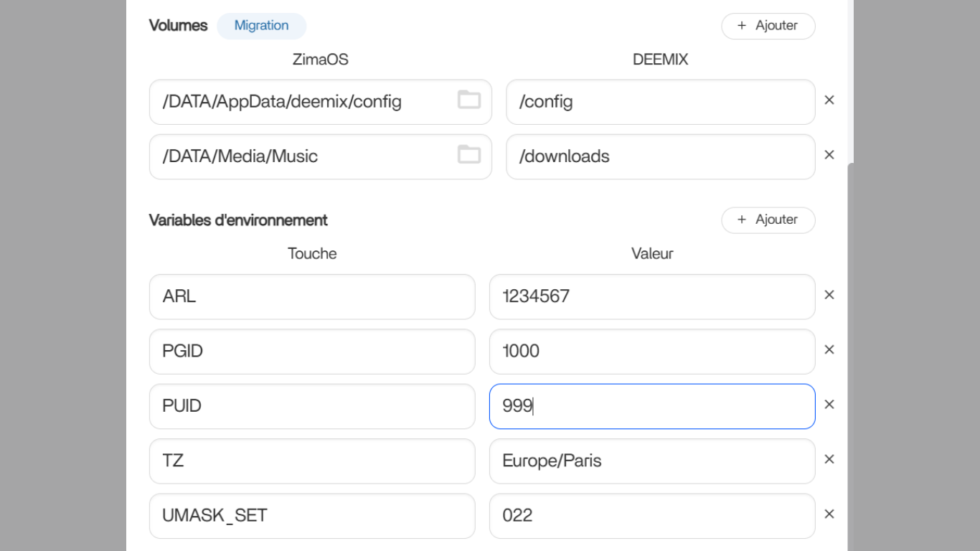Delete the UMASK_SET variable row
980x551 pixels.
(x=829, y=514)
